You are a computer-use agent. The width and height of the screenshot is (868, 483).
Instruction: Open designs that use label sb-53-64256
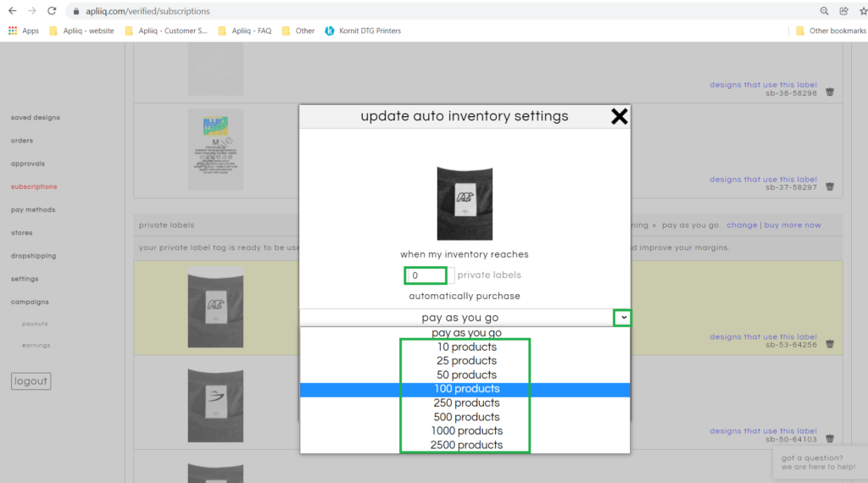click(x=764, y=336)
